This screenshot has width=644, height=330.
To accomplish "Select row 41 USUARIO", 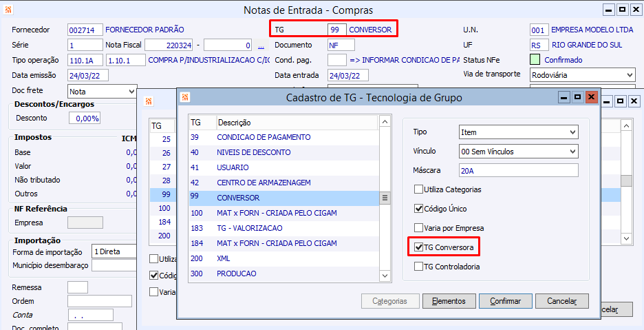I will 283,167.
